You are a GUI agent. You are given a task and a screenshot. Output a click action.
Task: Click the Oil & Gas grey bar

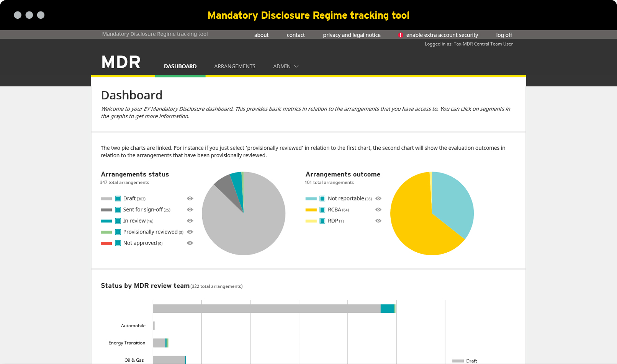point(169,360)
